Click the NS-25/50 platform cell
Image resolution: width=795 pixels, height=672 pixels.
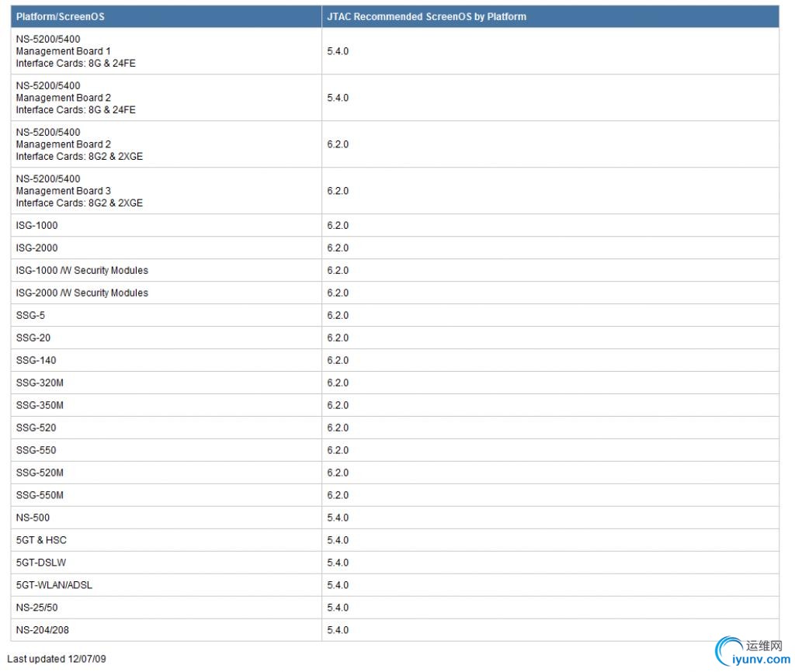[x=166, y=608]
